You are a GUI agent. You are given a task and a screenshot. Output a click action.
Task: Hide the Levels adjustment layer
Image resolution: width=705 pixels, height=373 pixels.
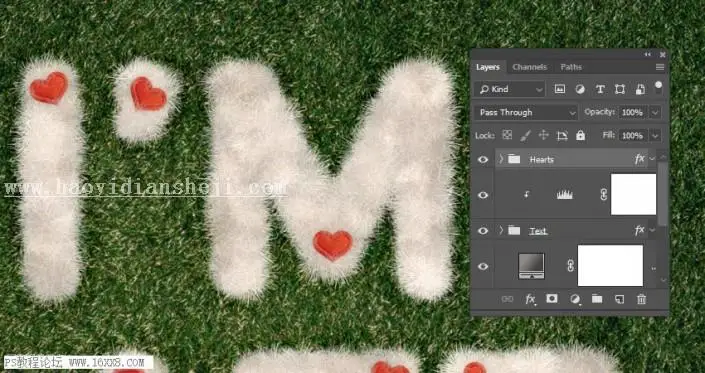tap(483, 195)
